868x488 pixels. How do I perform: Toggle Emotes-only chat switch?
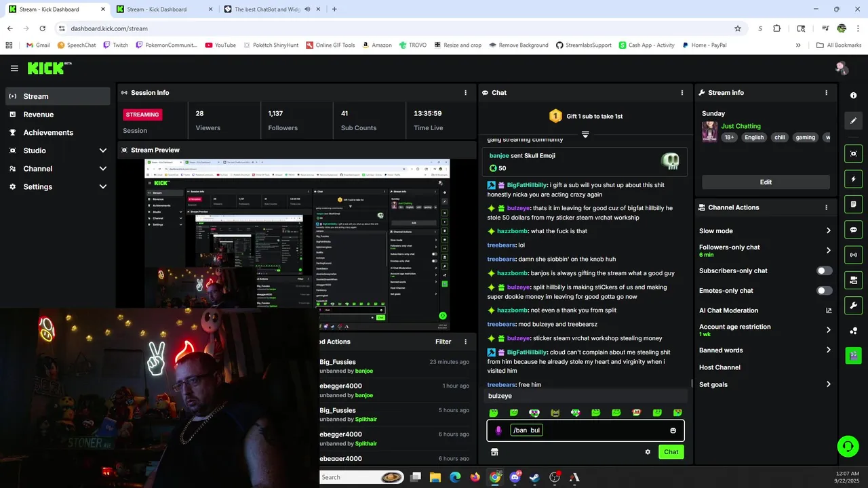(824, 291)
